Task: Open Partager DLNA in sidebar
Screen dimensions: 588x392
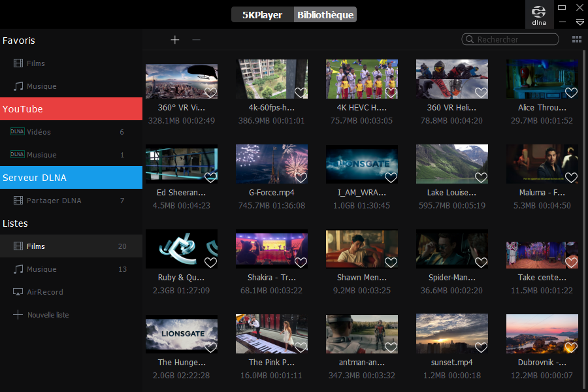Action: pyautogui.click(x=54, y=201)
